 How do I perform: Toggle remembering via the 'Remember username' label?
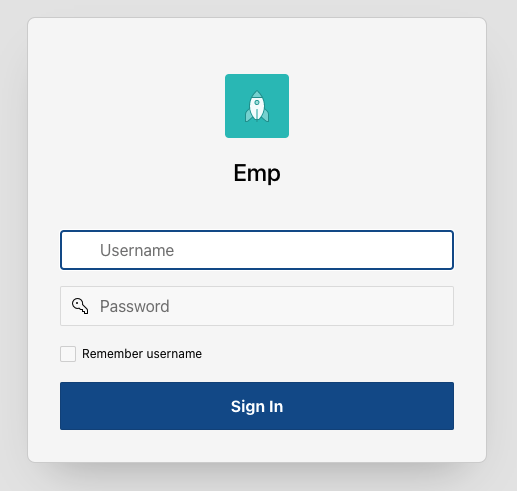pos(142,354)
